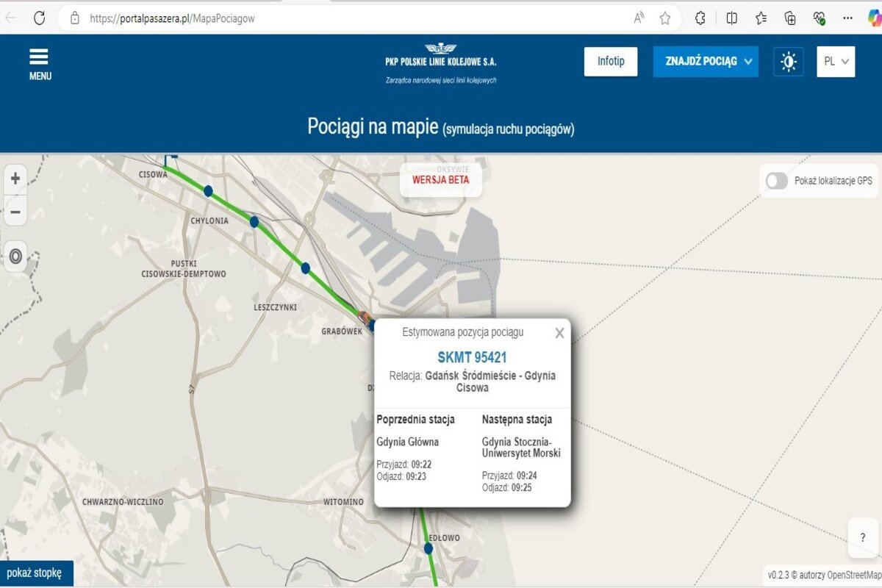Toggle the brightness contrast mode icon
The image size is (882, 588).
pos(789,62)
